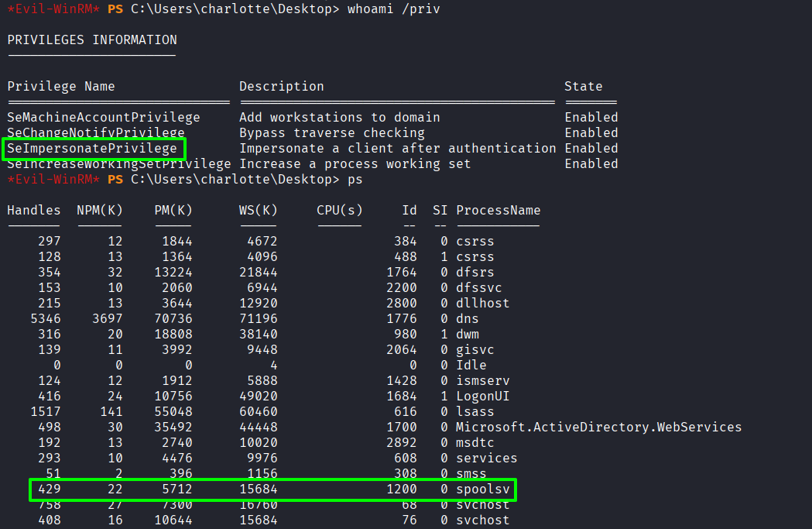Click the 'ps' command text
This screenshot has width=812, height=529.
[x=355, y=179]
